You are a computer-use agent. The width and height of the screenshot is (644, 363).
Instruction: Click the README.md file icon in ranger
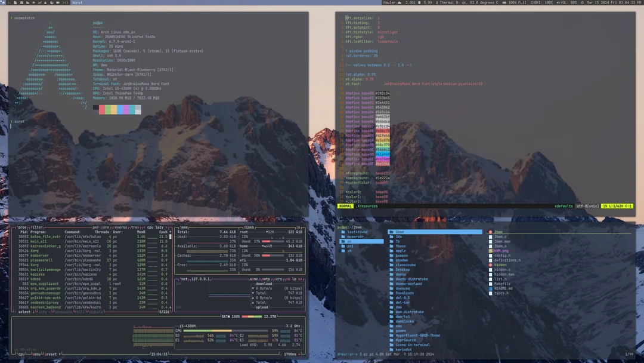coord(491,289)
